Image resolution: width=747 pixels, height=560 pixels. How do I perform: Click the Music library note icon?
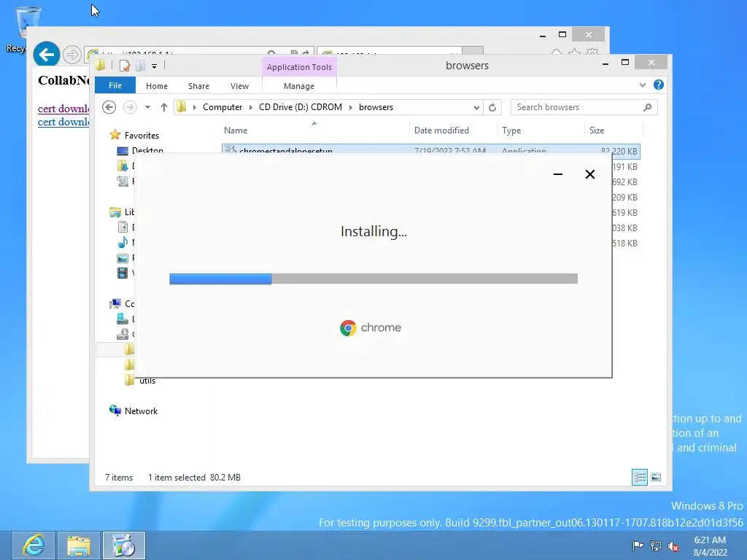(x=123, y=242)
